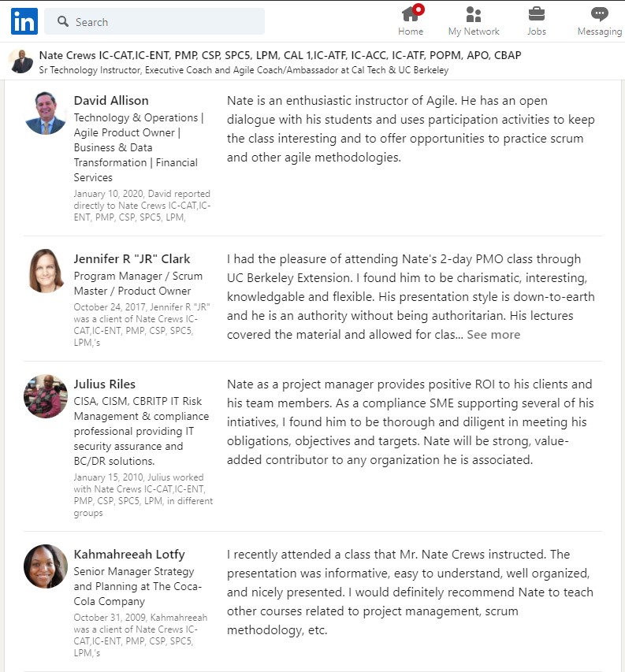Image resolution: width=625 pixels, height=672 pixels.
Task: Click inside the Search input field
Action: pos(154,21)
